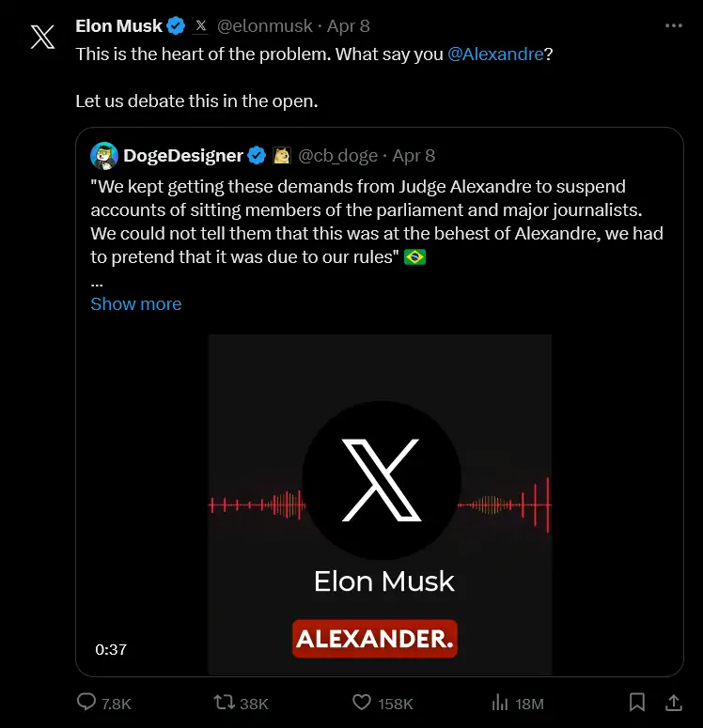The image size is (703, 728).
Task: Open the tweet's three-dot more menu
Action: coord(671,27)
